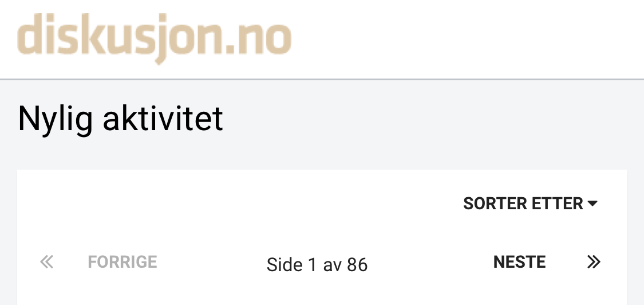Viewport: 644px width, 305px height.
Task: Click the caret arrow beside SORTER ETTER
Action: click(x=592, y=204)
